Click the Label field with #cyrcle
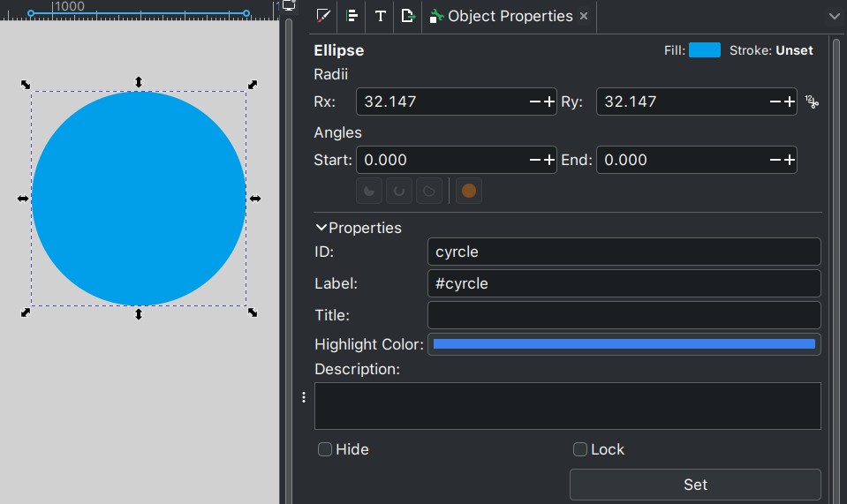The height and width of the screenshot is (504, 847). 624,283
